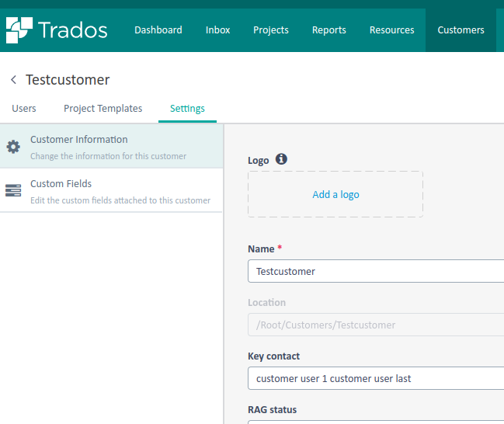Viewport: 504px width, 424px height.
Task: Click the Logo label
Action: (x=258, y=161)
